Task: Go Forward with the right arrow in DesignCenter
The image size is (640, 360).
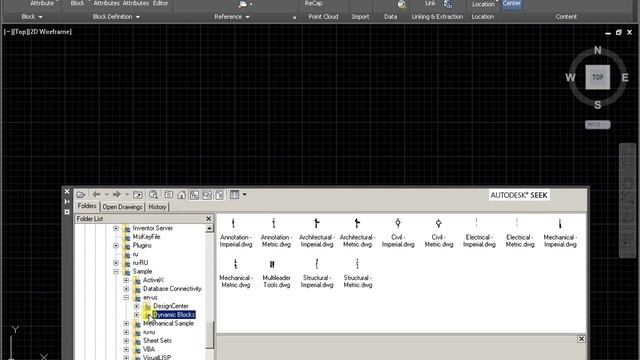Action: click(x=117, y=195)
